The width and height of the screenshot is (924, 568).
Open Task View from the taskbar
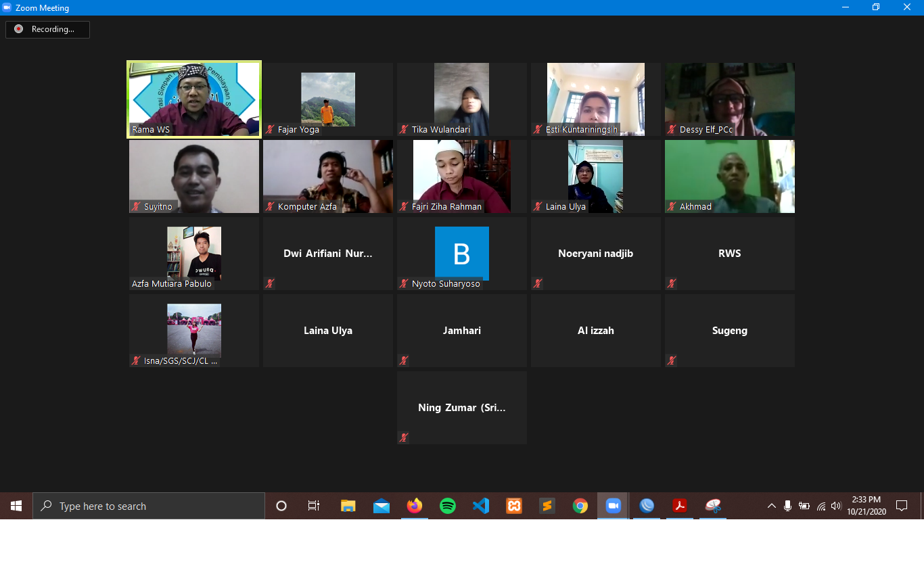point(314,506)
